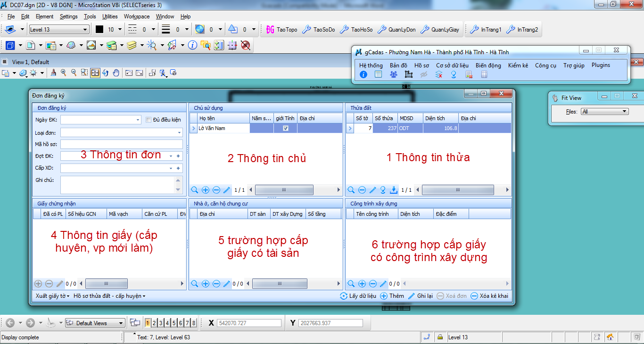Select the Fit View tool icon
The image size is (644, 344).
tap(95, 73)
